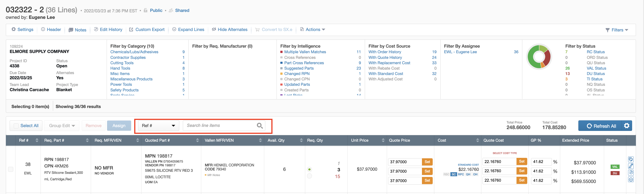This screenshot has height=194, width=644.
Task: Expand the Actions dropdown menu
Action: coord(313,30)
